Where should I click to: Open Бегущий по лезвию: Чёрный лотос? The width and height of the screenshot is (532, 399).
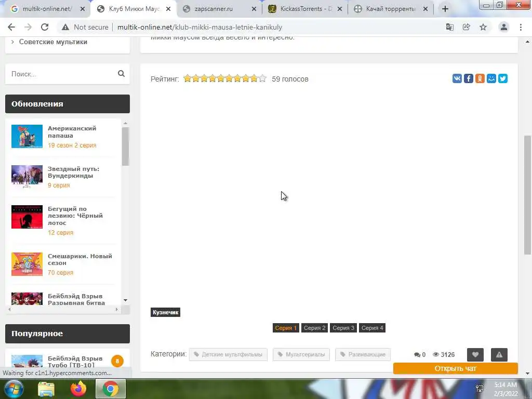pos(75,216)
